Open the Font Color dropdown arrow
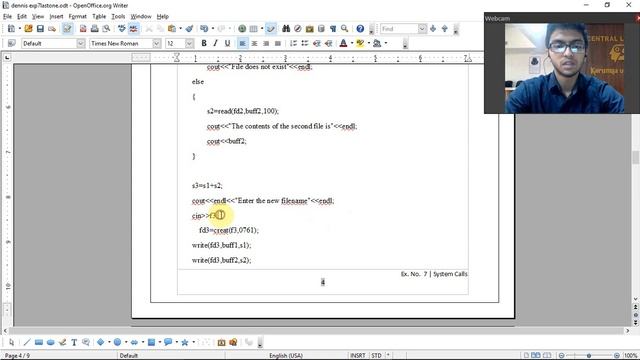The height and width of the screenshot is (360, 640). click(x=352, y=43)
